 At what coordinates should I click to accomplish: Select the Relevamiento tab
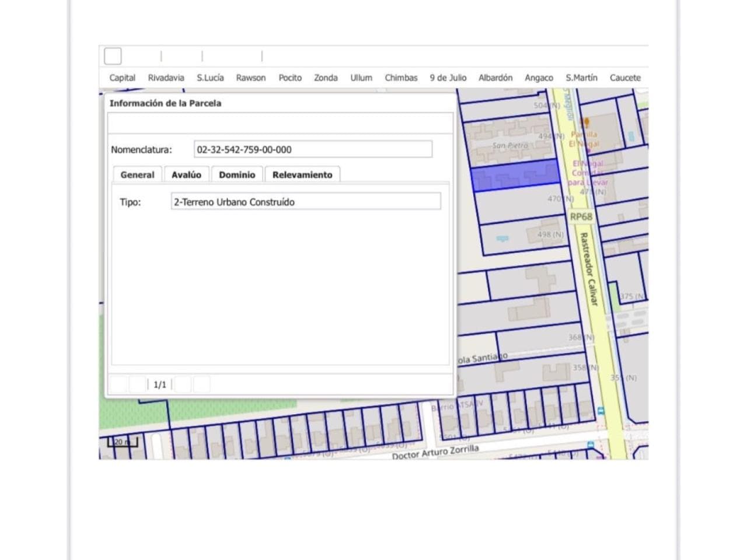coord(302,175)
